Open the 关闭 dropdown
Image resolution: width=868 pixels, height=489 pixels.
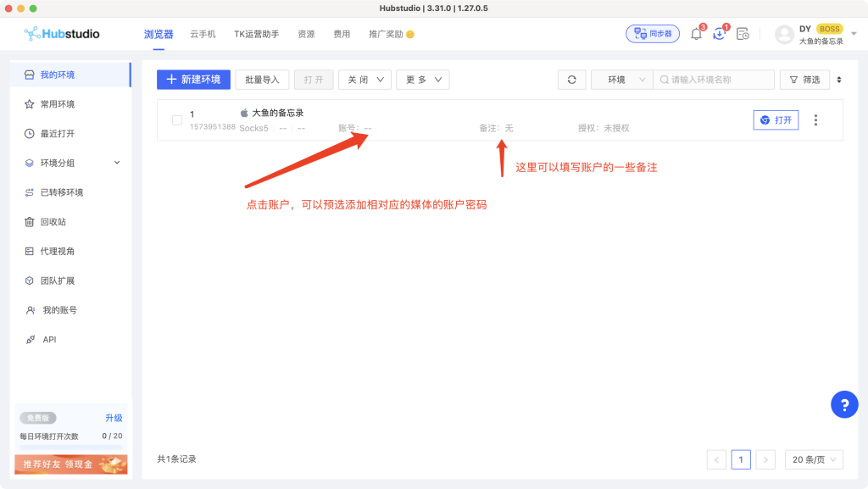pyautogui.click(x=364, y=80)
